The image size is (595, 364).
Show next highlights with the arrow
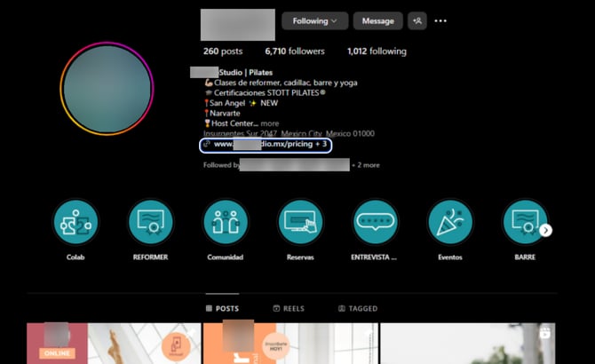(x=545, y=230)
